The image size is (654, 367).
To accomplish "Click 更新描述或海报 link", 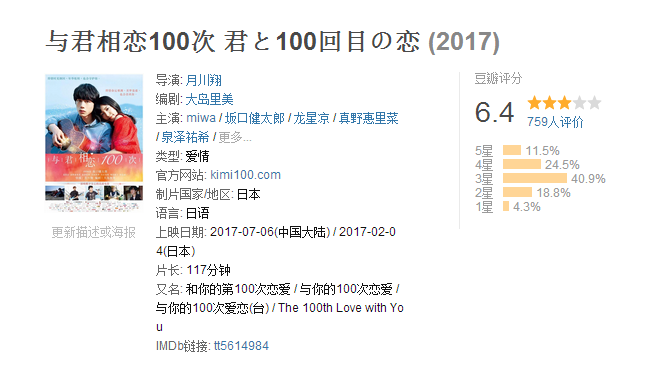I will 94,232.
